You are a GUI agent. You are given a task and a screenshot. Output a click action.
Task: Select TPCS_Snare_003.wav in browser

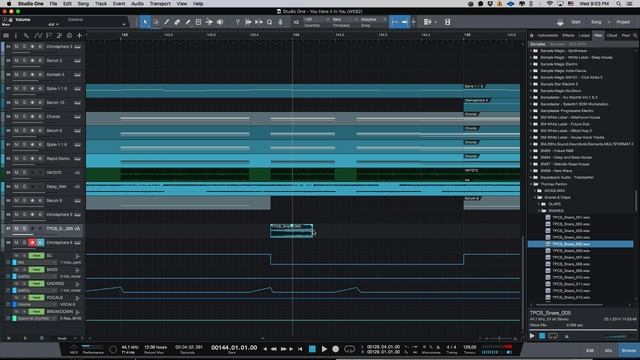click(x=571, y=231)
